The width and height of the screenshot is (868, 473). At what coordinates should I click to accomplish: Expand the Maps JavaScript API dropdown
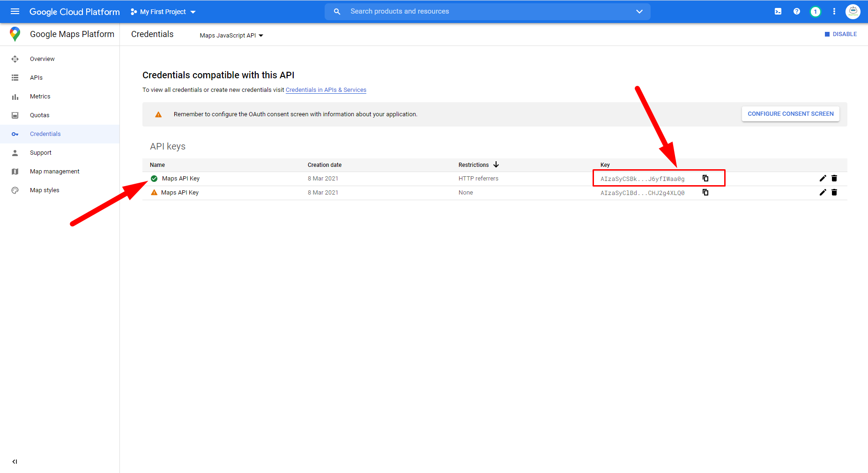click(231, 36)
